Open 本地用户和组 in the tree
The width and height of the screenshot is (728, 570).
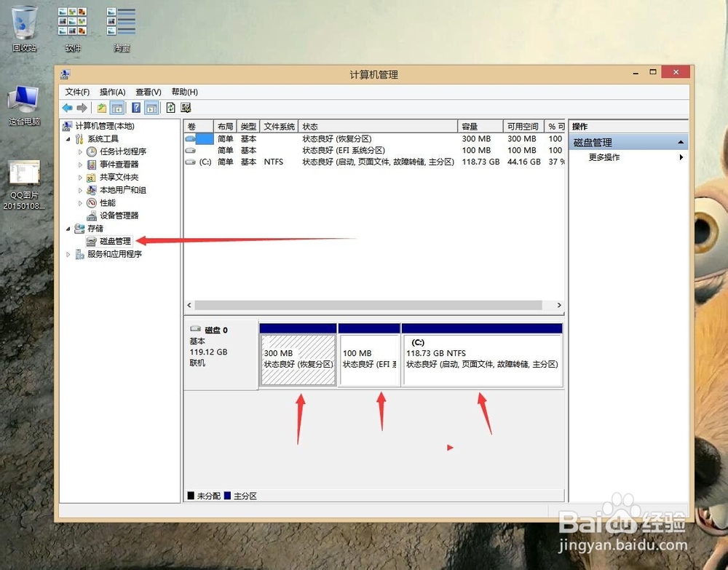coord(122,190)
